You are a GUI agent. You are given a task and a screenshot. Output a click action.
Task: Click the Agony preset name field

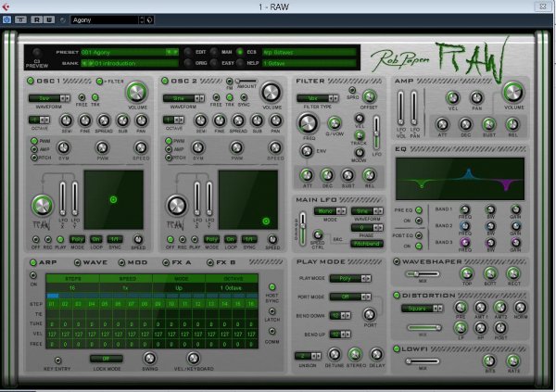105,20
